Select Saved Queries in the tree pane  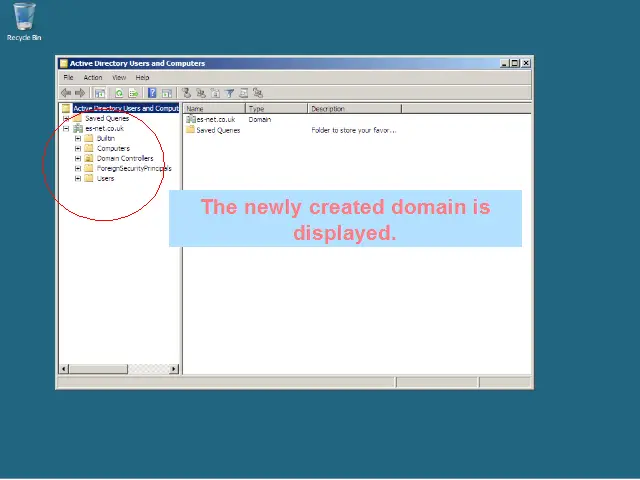pyautogui.click(x=107, y=118)
